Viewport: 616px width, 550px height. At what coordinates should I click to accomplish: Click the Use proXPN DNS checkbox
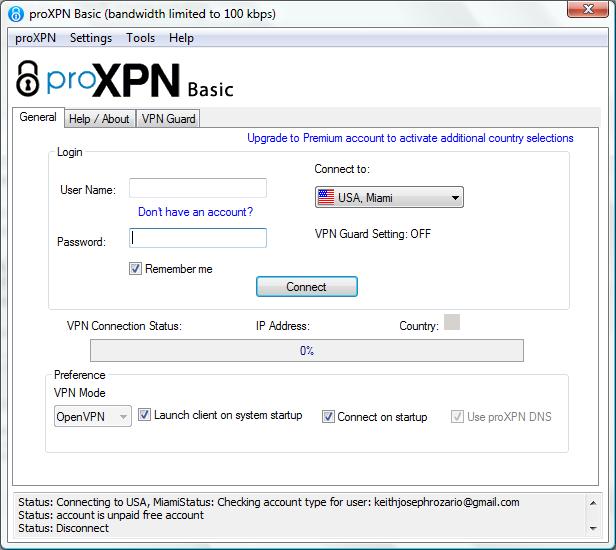[x=457, y=416]
